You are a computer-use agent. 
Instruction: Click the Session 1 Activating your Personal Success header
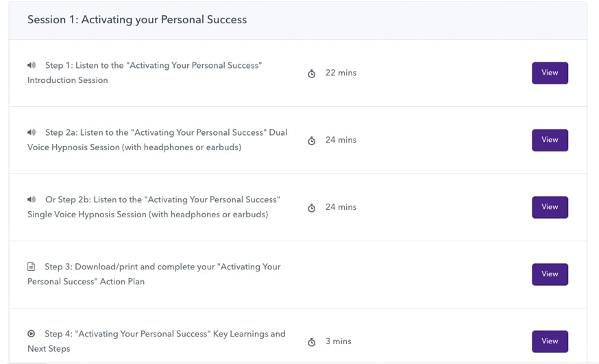(x=137, y=19)
